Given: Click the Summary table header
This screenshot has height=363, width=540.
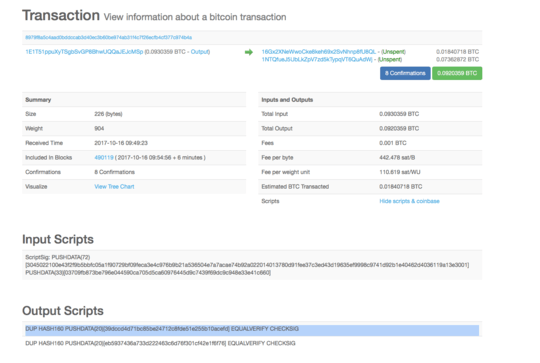Looking at the screenshot, I should pos(134,100).
